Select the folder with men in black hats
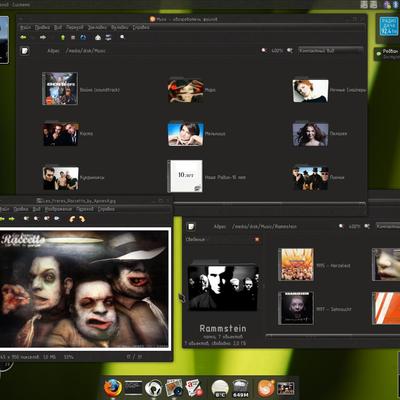The image size is (400, 400). point(310,178)
